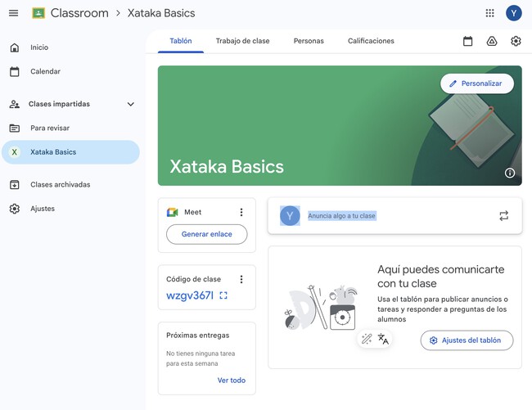Screen dimensions: 532x410
Task: Collapse the Clases impartidas section
Action: coord(130,105)
